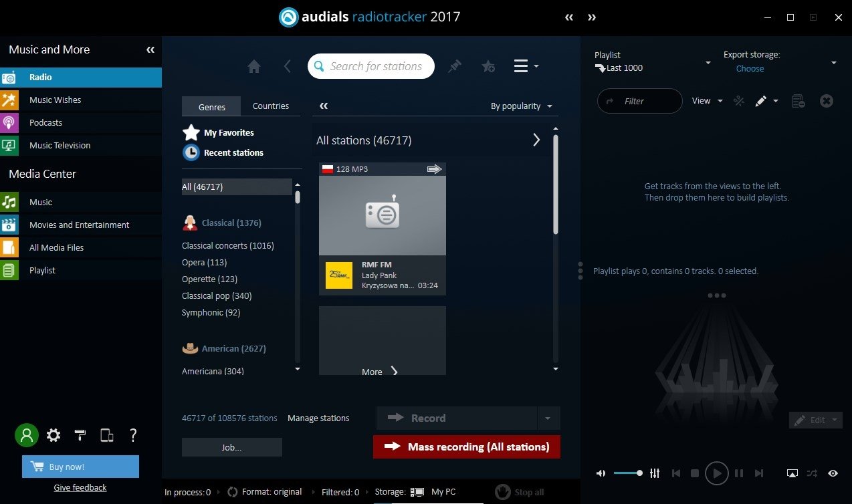Click the Record button

pos(456,418)
